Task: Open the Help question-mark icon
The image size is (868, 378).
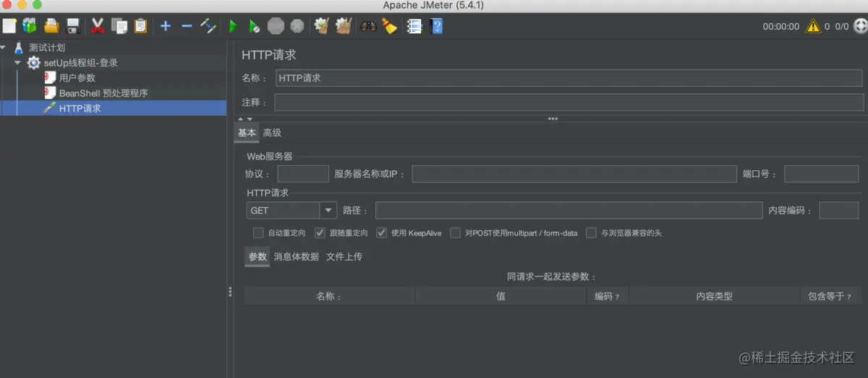Action: (436, 26)
